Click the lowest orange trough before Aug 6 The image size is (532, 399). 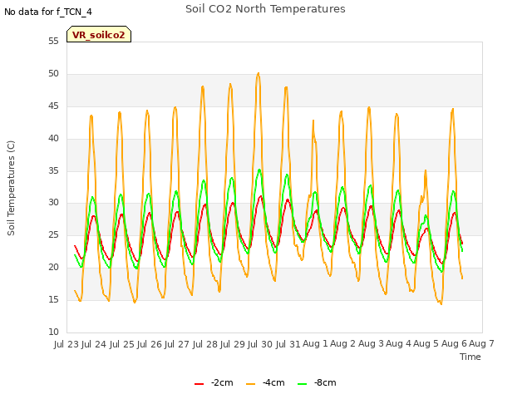coord(441,303)
